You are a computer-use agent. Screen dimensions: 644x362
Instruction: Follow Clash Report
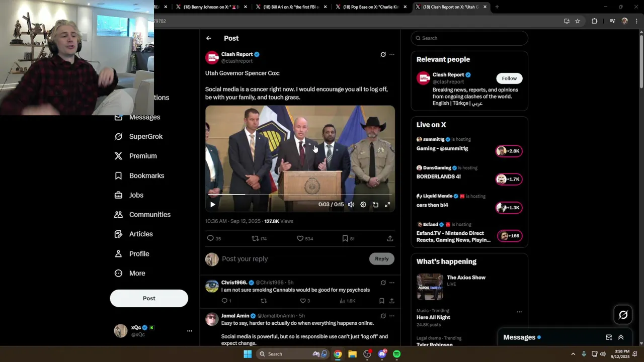pyautogui.click(x=509, y=78)
